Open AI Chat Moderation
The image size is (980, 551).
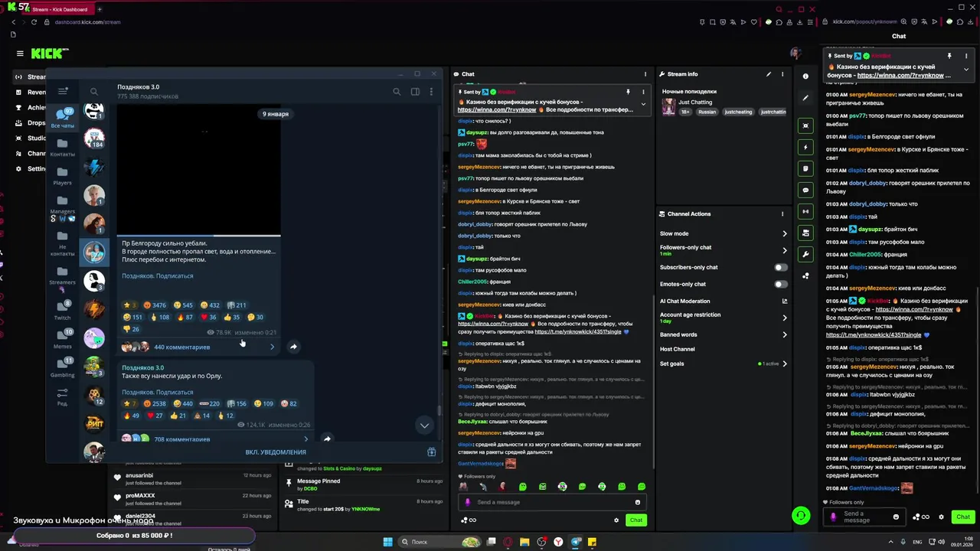pos(723,301)
